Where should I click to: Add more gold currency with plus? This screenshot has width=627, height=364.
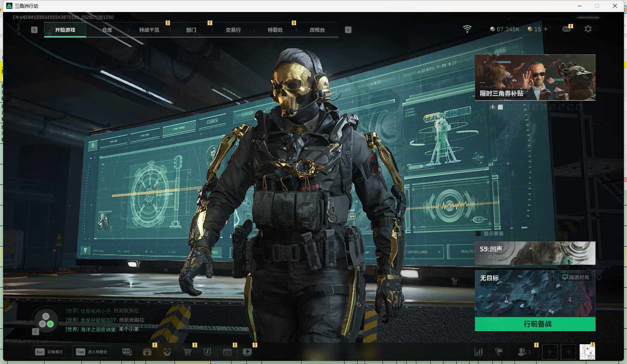click(x=546, y=29)
